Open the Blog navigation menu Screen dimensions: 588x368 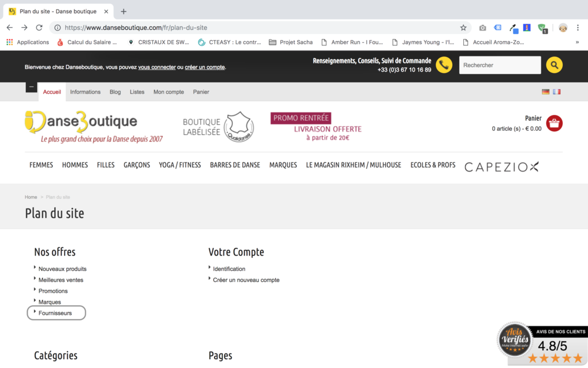tap(115, 92)
